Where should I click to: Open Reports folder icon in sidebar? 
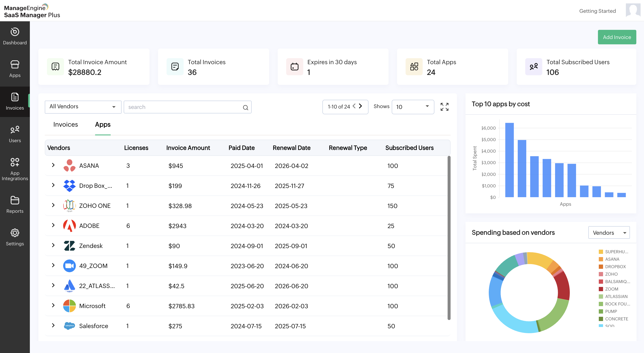pyautogui.click(x=15, y=200)
